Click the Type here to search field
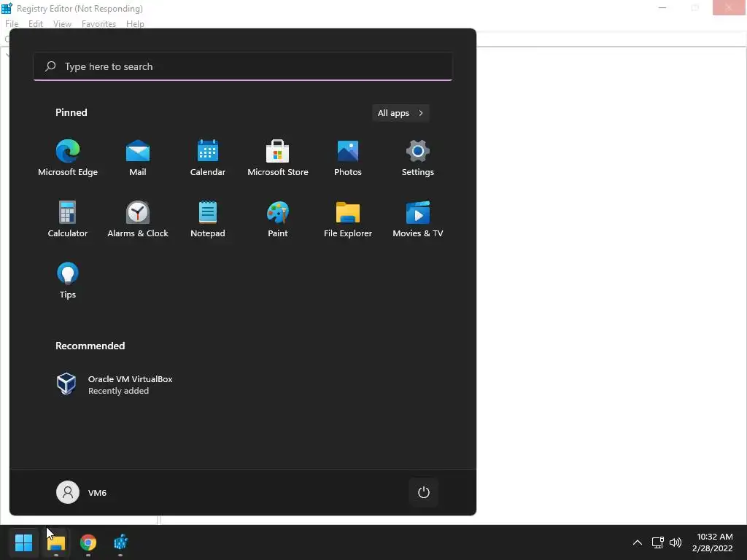Viewport: 747px width, 560px height. click(x=243, y=66)
